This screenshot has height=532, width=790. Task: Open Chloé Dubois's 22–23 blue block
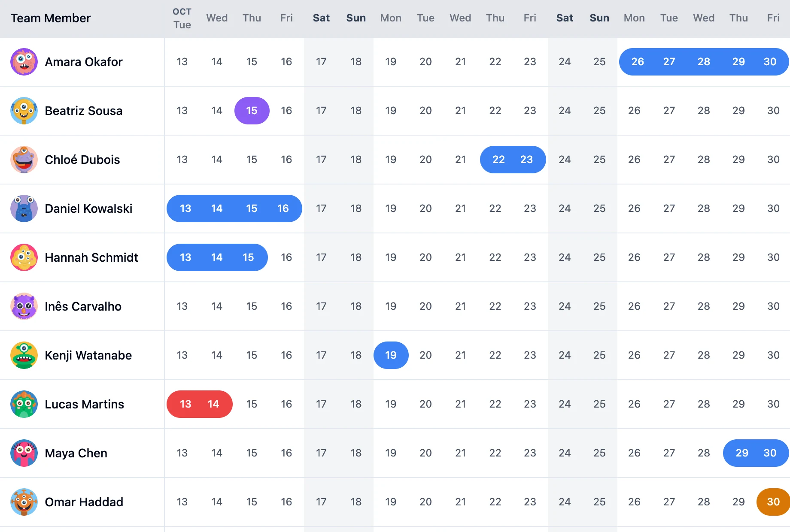point(513,160)
